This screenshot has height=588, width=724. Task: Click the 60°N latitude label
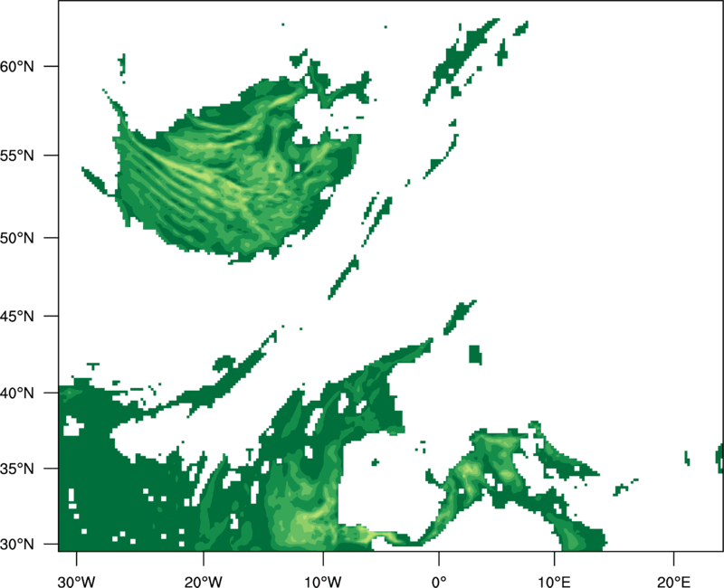click(17, 67)
